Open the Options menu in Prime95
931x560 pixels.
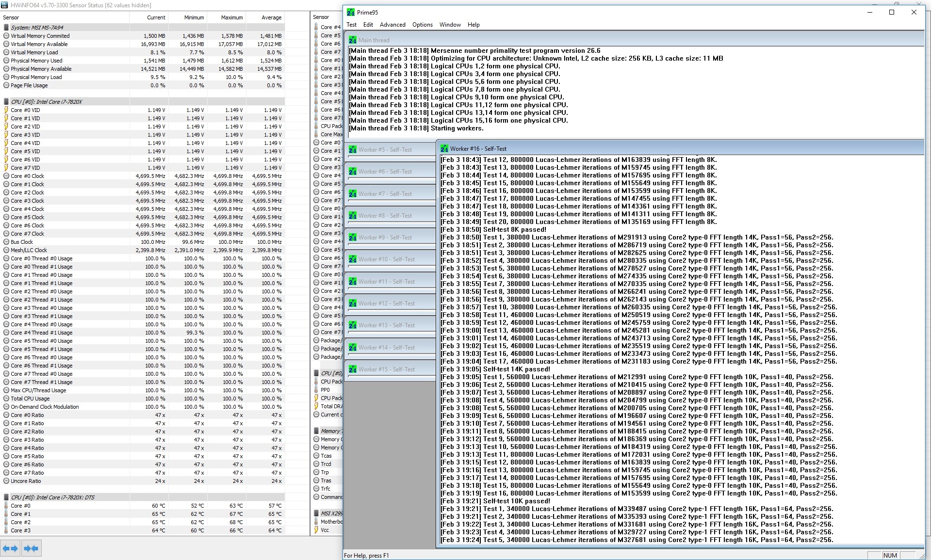tap(423, 25)
